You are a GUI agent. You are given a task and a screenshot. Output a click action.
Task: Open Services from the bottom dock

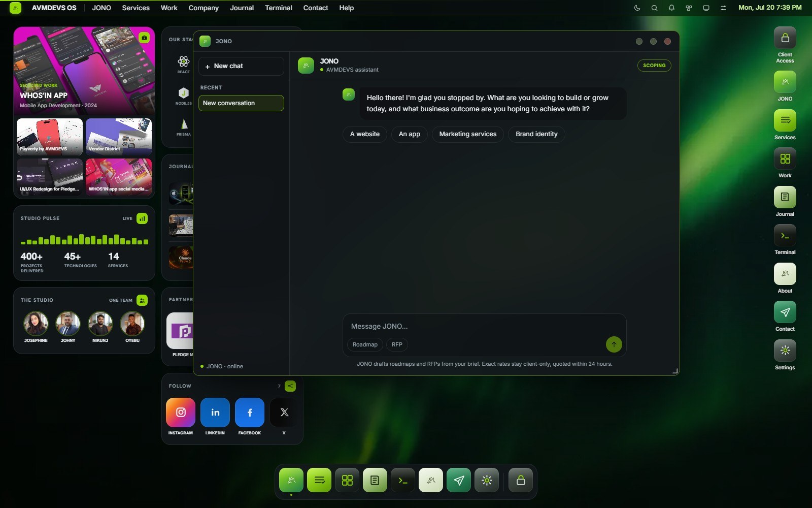click(319, 480)
